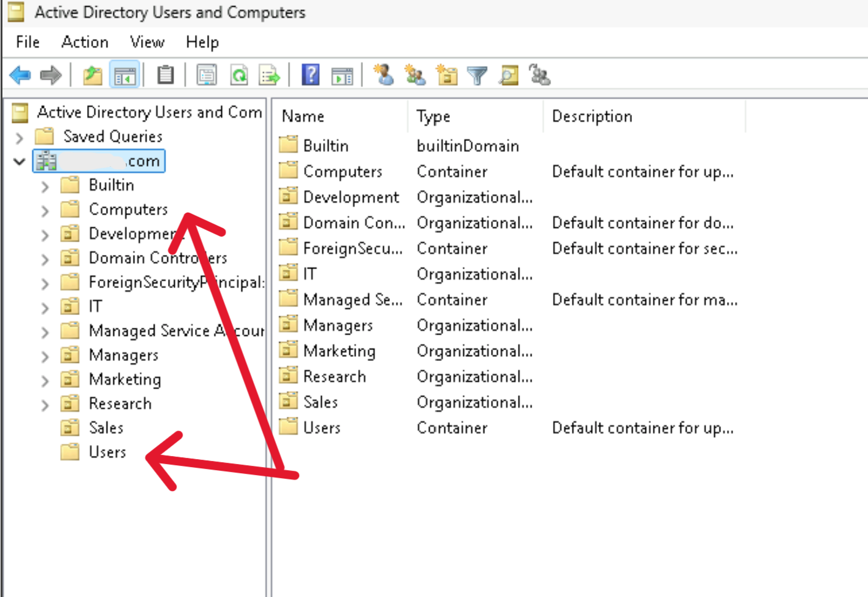Image resolution: width=868 pixels, height=597 pixels.
Task: Collapse the domain node in tree
Action: 20,162
